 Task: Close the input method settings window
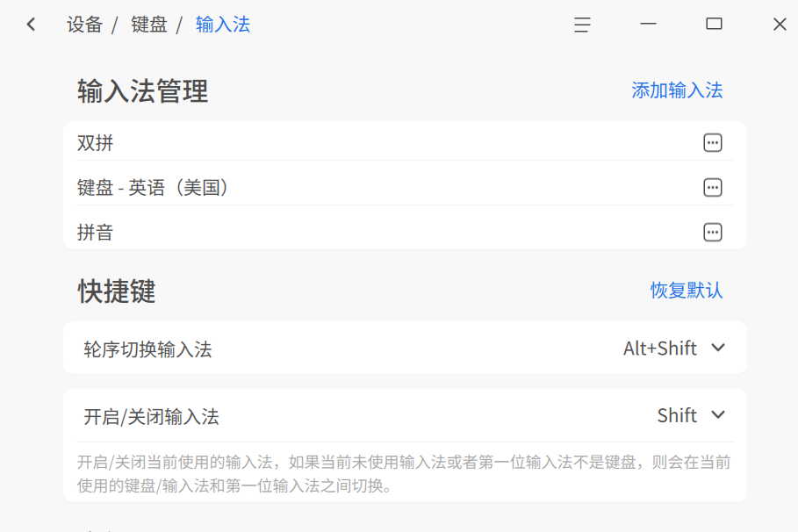[x=780, y=24]
